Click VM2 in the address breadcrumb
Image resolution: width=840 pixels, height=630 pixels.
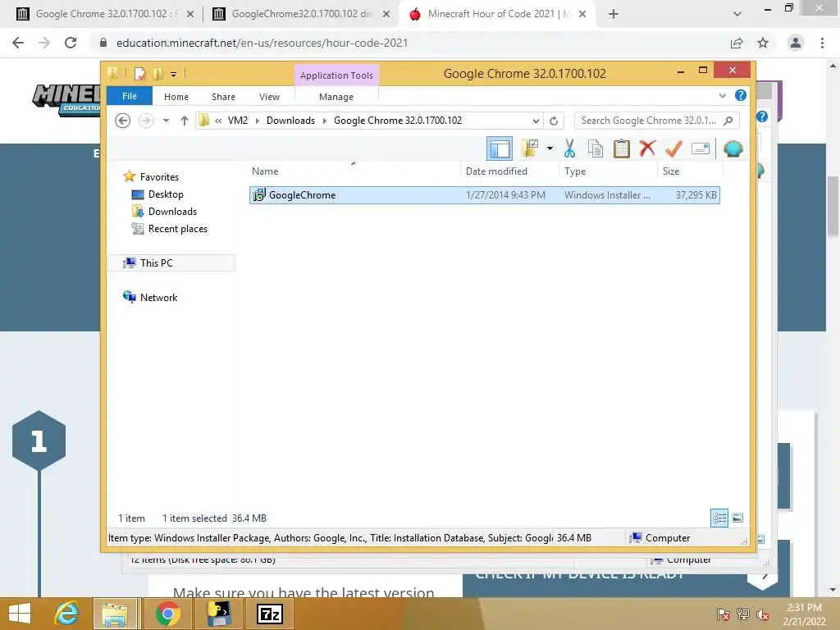pos(238,121)
